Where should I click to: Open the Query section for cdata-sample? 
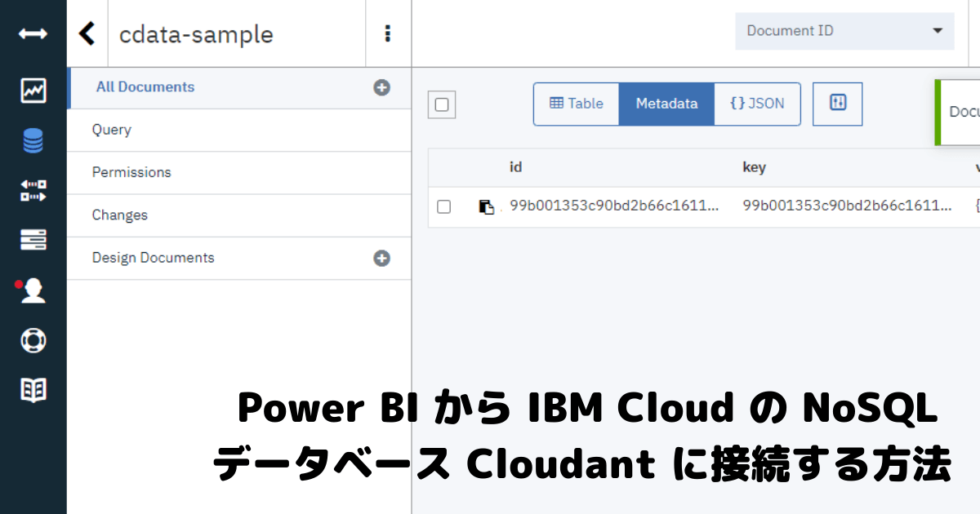point(112,130)
